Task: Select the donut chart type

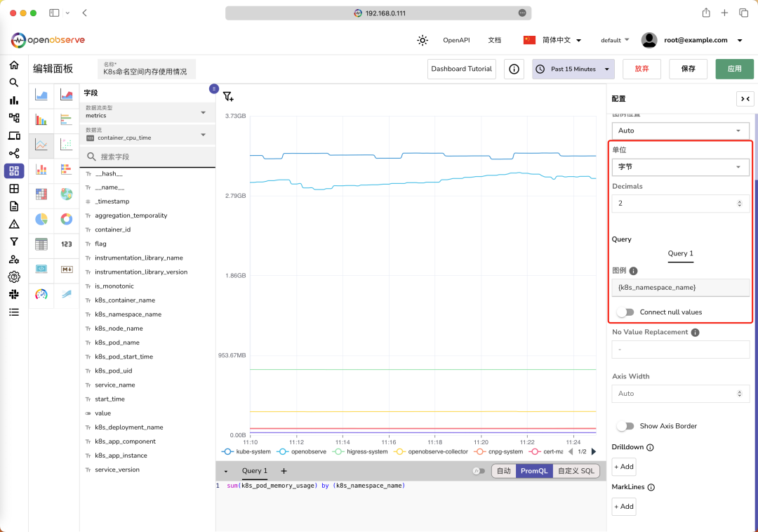Action: (67, 220)
